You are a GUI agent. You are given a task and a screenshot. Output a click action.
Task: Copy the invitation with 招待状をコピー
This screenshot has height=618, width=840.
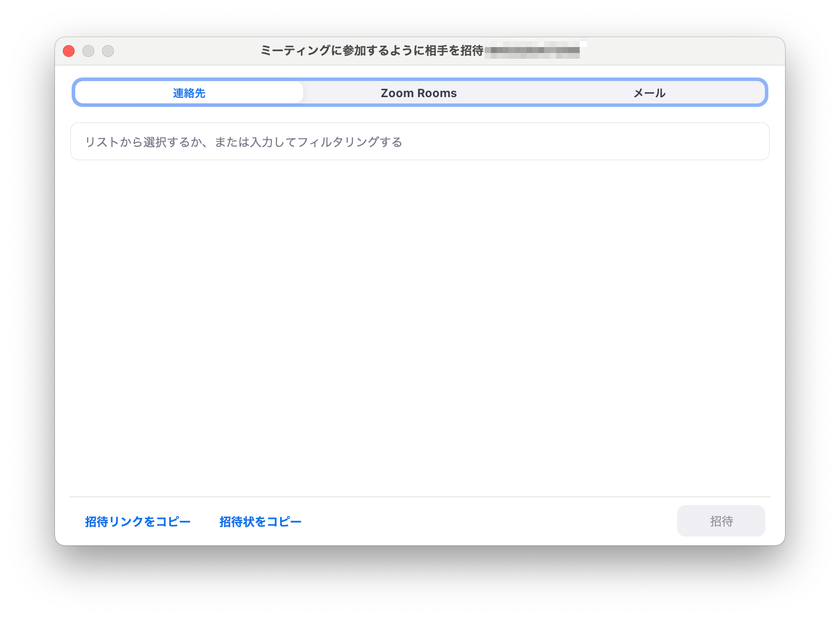(x=260, y=521)
